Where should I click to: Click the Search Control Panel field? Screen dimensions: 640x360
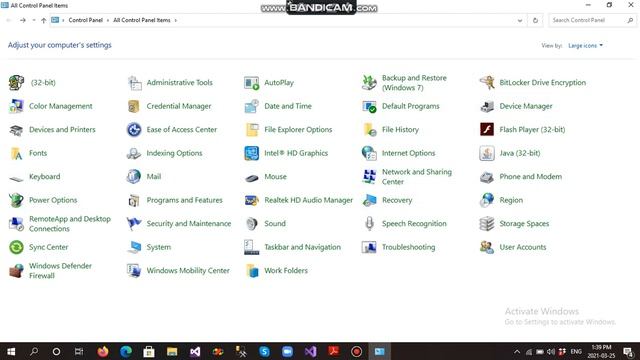[592, 20]
